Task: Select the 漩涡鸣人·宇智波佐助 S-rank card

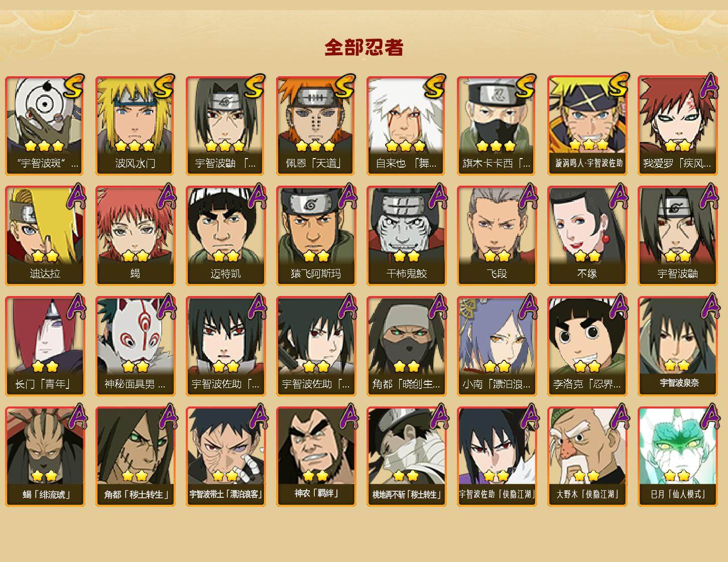Action: 587,125
